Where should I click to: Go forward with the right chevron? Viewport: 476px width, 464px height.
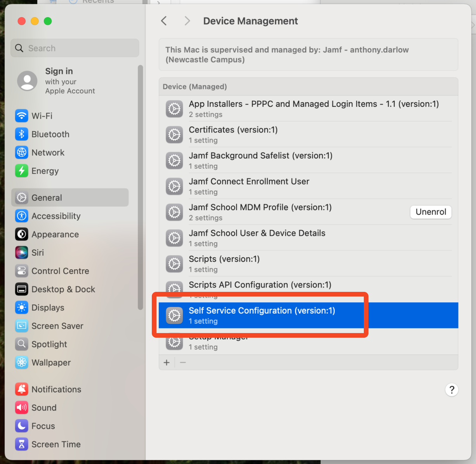(187, 21)
